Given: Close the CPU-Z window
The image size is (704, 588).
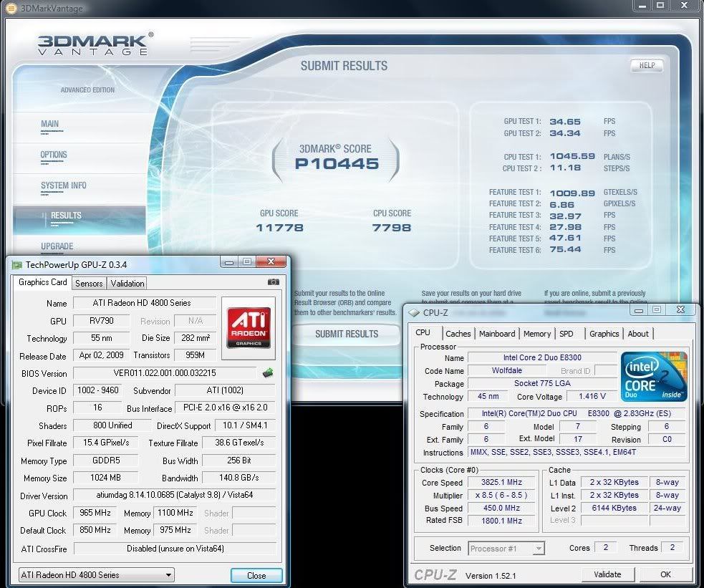Looking at the screenshot, I should pyautogui.click(x=680, y=309).
